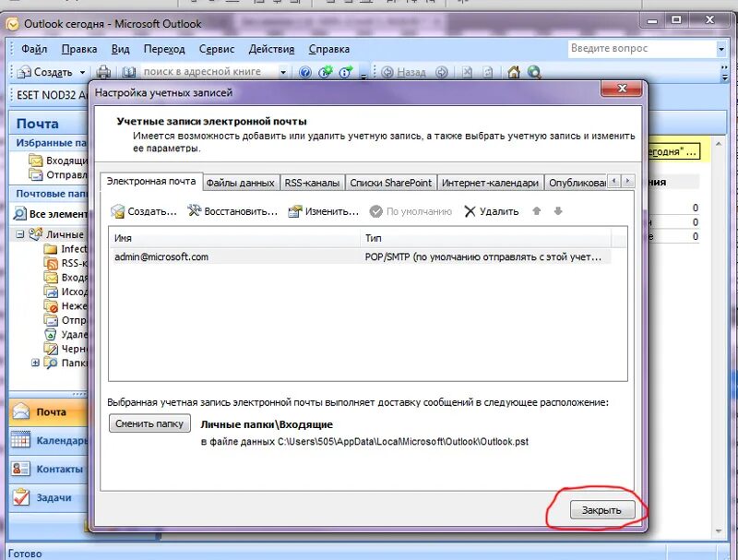Move account up with the up arrow
This screenshot has width=738, height=560.
click(x=537, y=211)
